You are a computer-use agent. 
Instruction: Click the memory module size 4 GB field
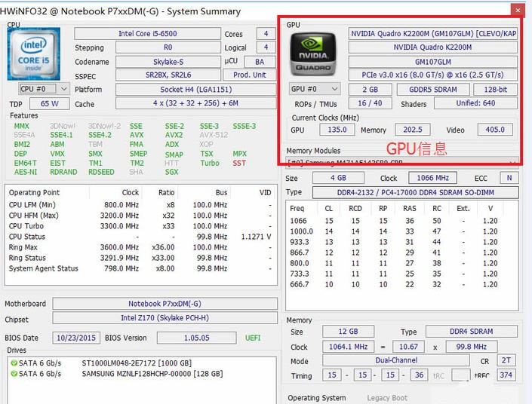tap(338, 178)
